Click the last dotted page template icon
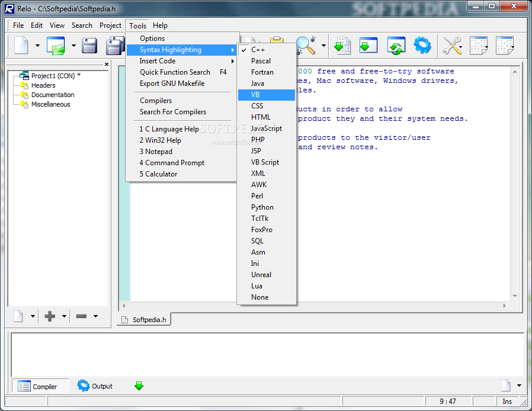This screenshot has width=532, height=411. click(x=505, y=46)
